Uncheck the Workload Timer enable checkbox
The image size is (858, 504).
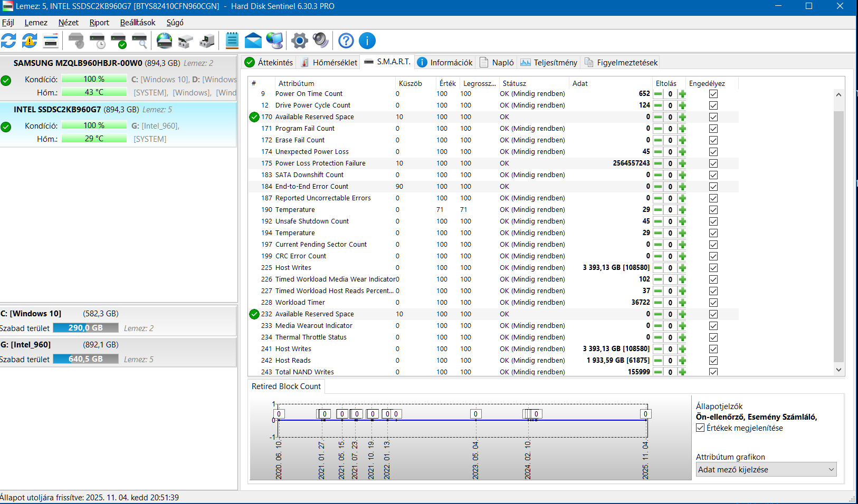coord(713,303)
